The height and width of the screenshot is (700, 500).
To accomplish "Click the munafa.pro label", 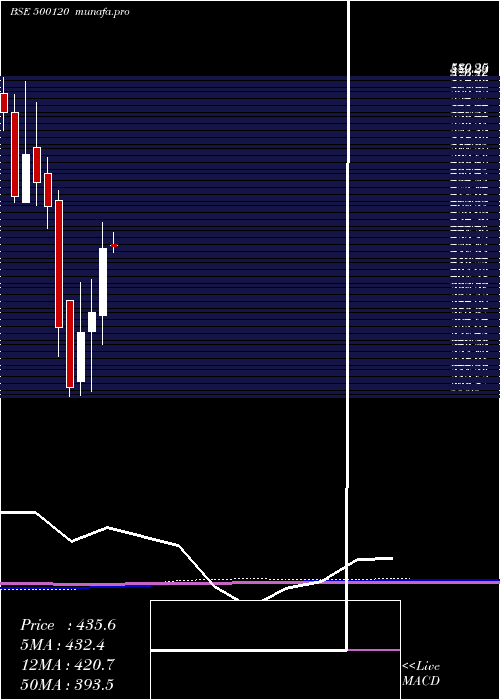I will click(x=103, y=12).
